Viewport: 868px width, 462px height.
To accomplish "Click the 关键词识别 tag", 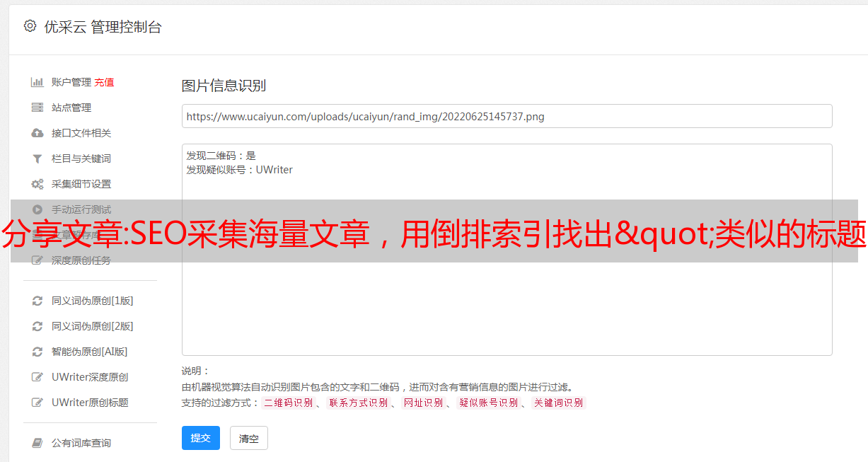I will (x=558, y=403).
